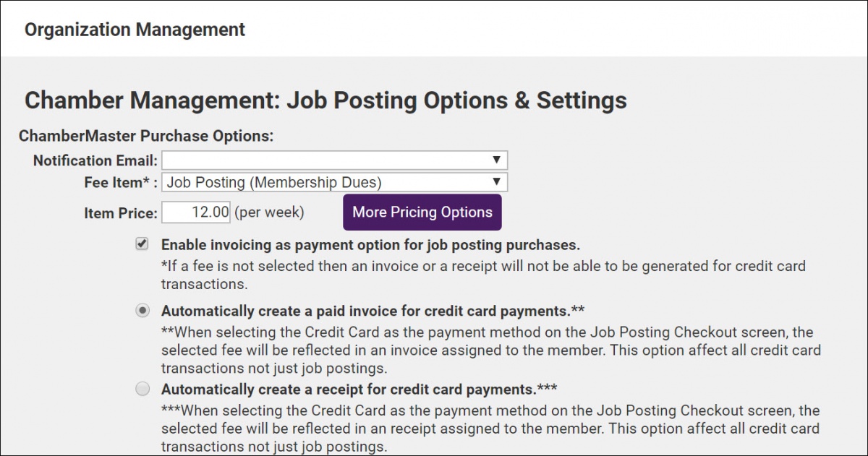Click the Item Price input field
Viewport: 868px width, 456px height.
coord(196,212)
